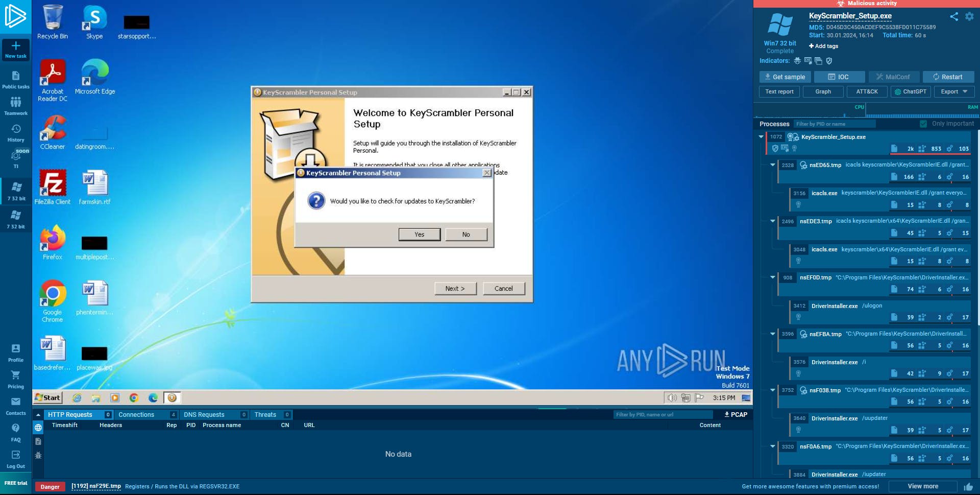This screenshot has height=495, width=980.
Task: Open the DNS Requests tab
Action: pos(214,415)
